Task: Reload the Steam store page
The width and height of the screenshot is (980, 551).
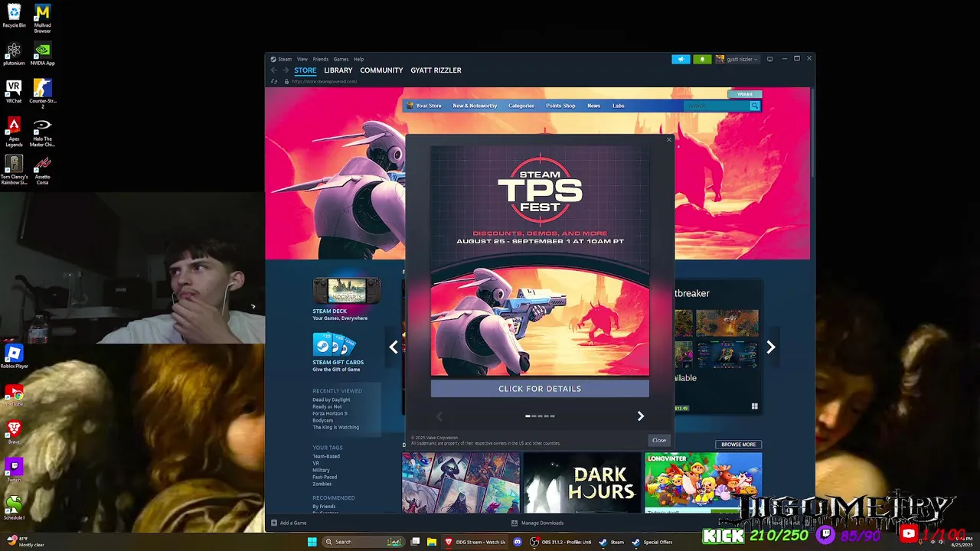Action: tap(274, 81)
